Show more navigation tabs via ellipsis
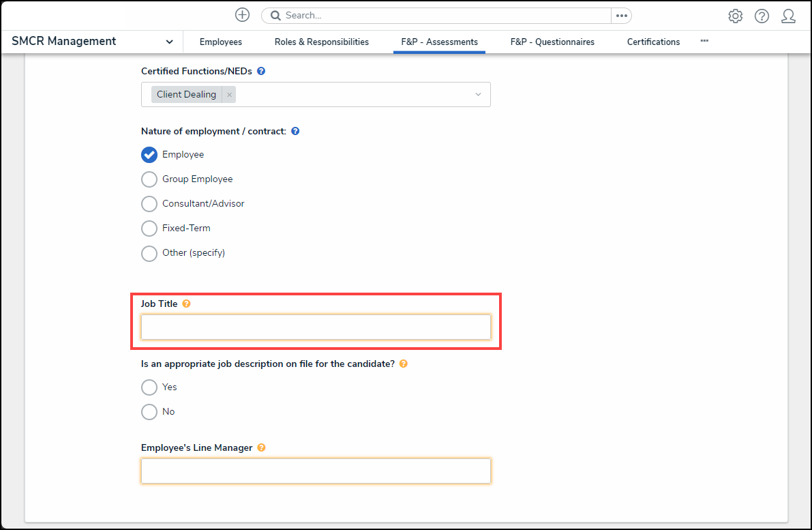The image size is (812, 530). click(704, 41)
